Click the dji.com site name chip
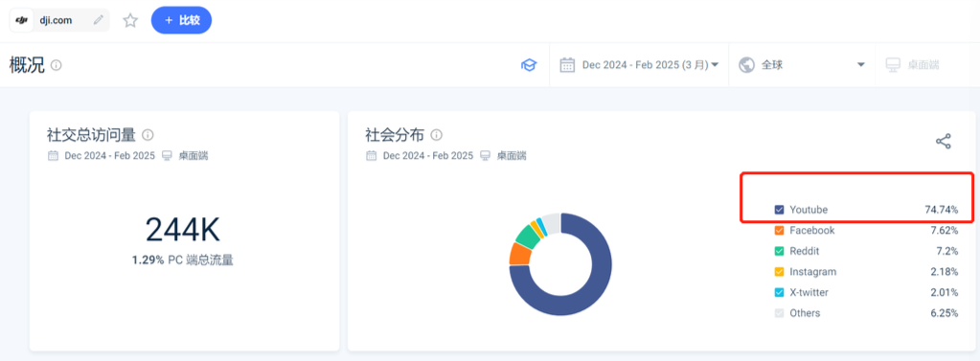 (59, 20)
